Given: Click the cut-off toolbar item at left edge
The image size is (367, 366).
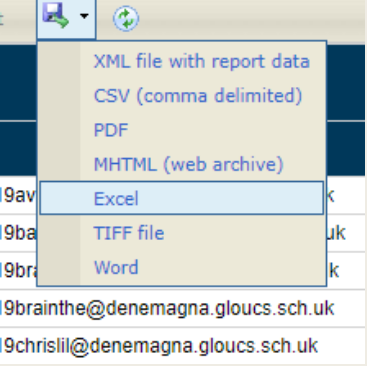Looking at the screenshot, I should [x=2, y=18].
